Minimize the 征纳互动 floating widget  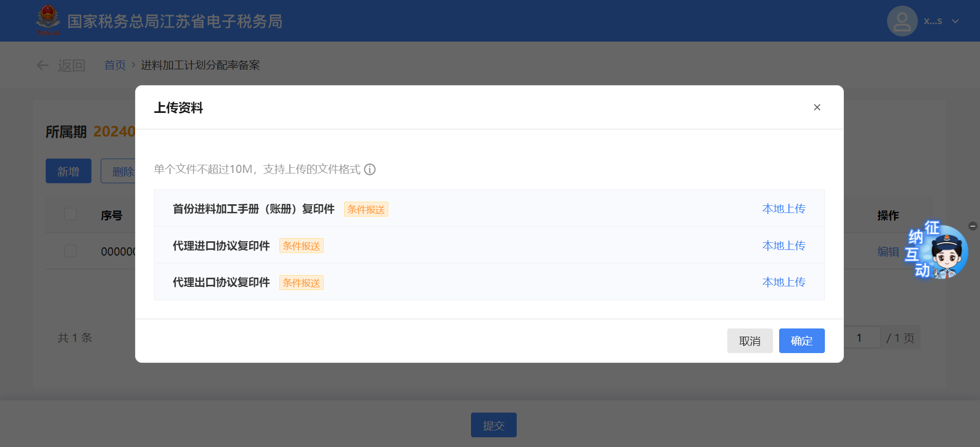pyautogui.click(x=972, y=226)
